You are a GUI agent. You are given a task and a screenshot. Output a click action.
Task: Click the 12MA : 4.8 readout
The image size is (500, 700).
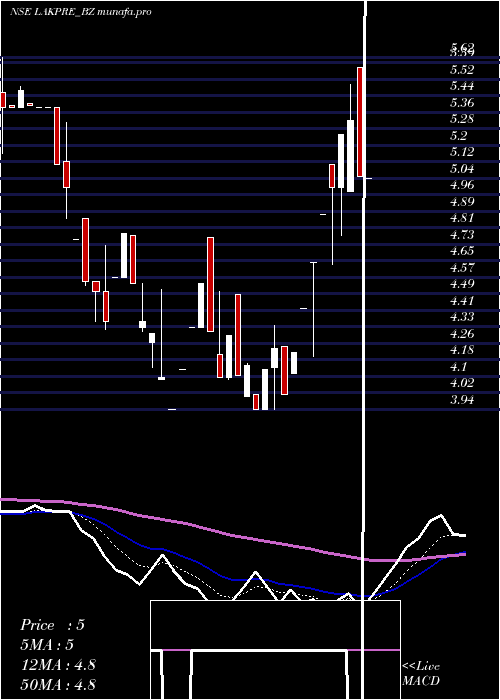[x=58, y=665]
